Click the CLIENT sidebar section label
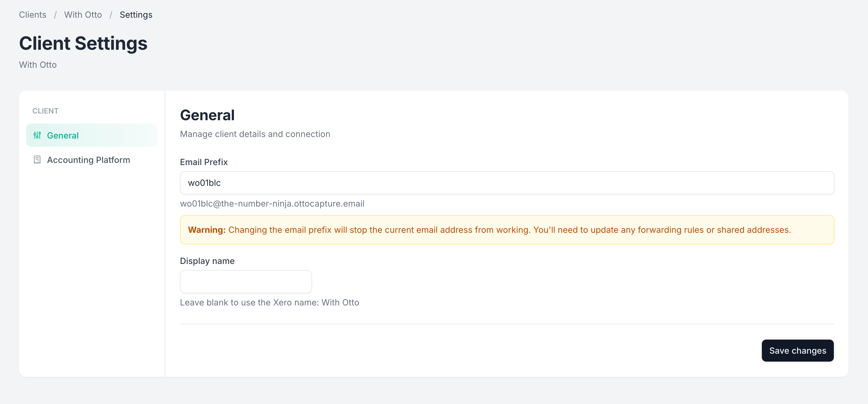 tap(45, 111)
